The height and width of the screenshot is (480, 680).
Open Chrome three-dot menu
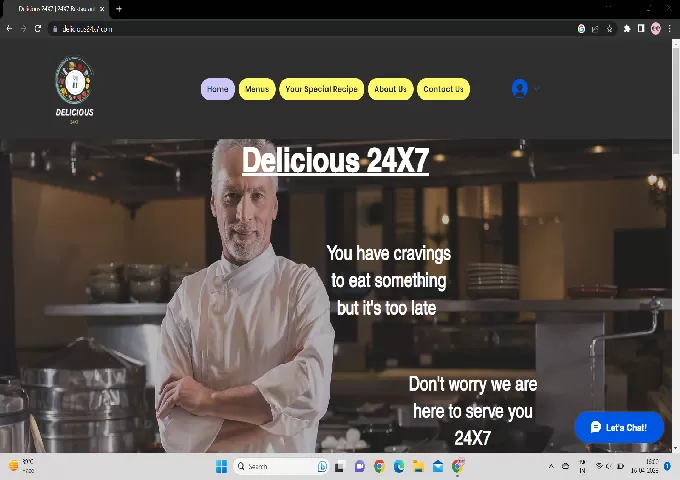[x=669, y=29]
